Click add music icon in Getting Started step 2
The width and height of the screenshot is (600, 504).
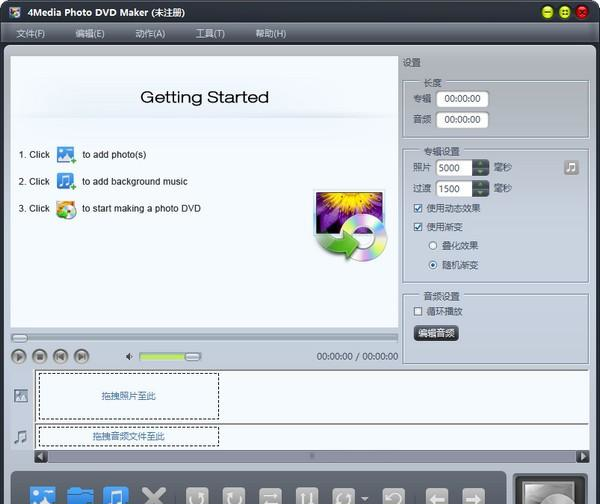[66, 181]
